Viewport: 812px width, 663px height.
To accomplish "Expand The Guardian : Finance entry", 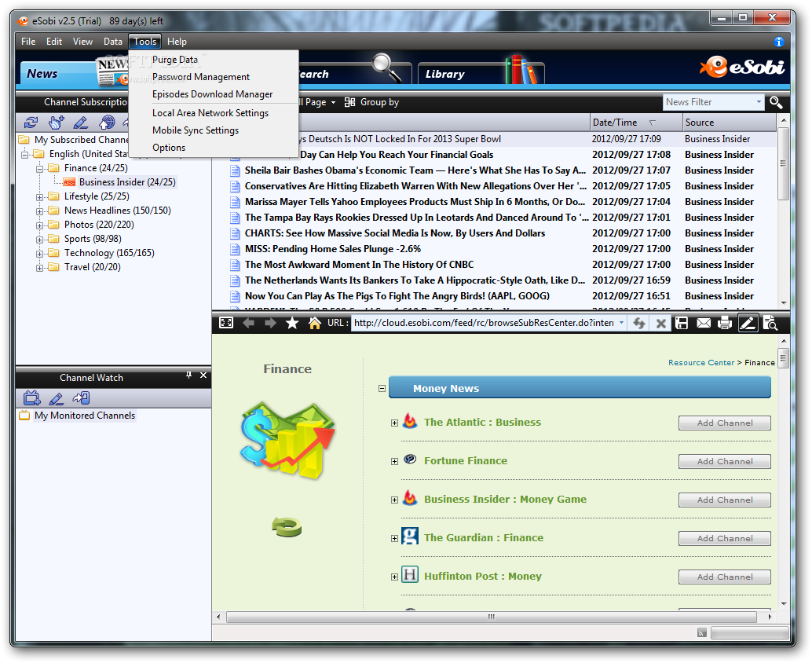I will tap(394, 539).
